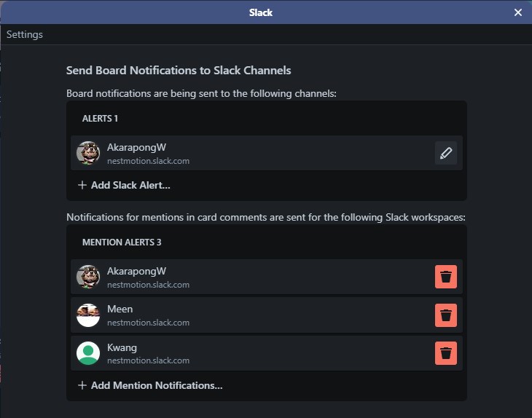Select the Meen mention alert row
The height and width of the screenshot is (418, 532).
click(x=266, y=315)
